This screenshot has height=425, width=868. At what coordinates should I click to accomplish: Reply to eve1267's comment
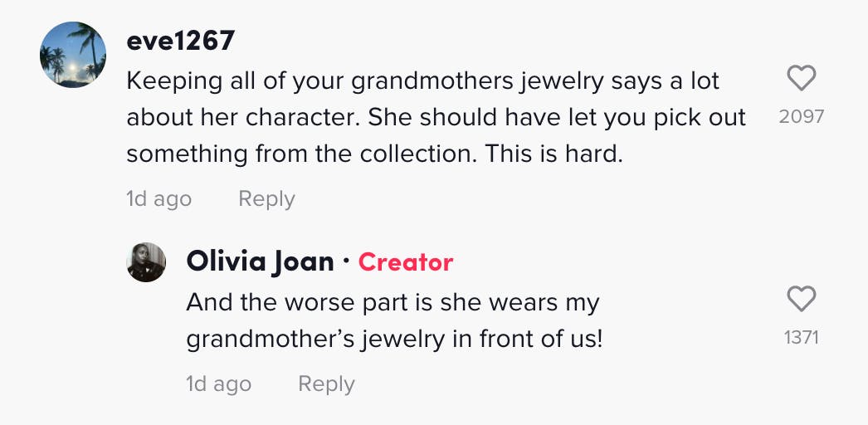(266, 199)
